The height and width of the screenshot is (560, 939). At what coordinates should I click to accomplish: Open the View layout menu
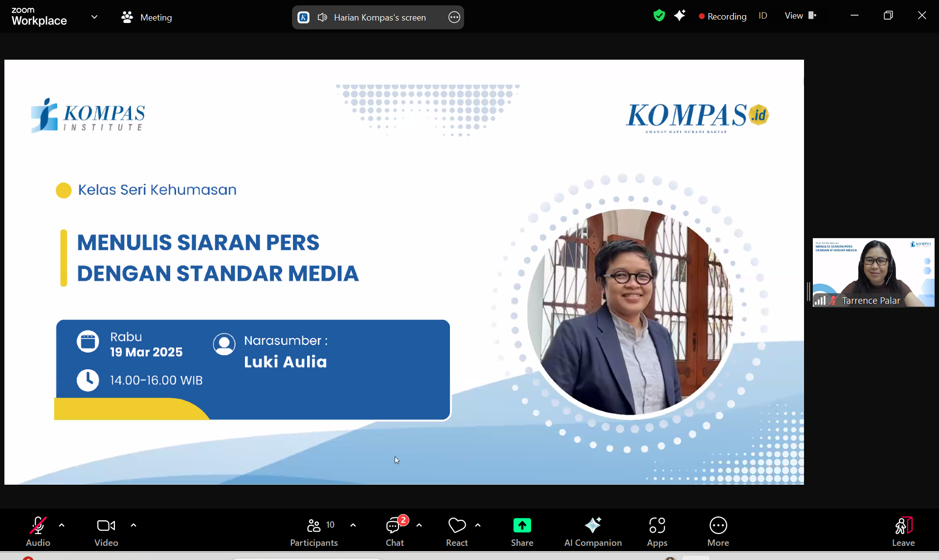[x=800, y=16]
